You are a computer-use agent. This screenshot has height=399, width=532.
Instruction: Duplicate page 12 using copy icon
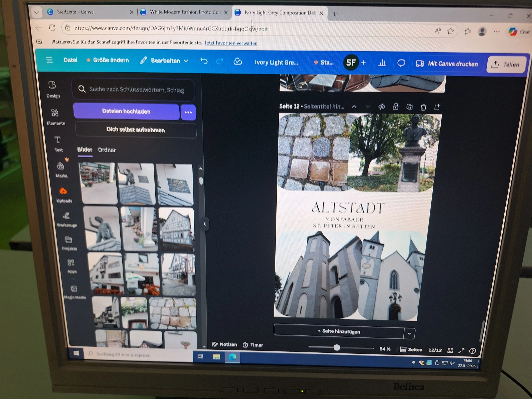409,107
